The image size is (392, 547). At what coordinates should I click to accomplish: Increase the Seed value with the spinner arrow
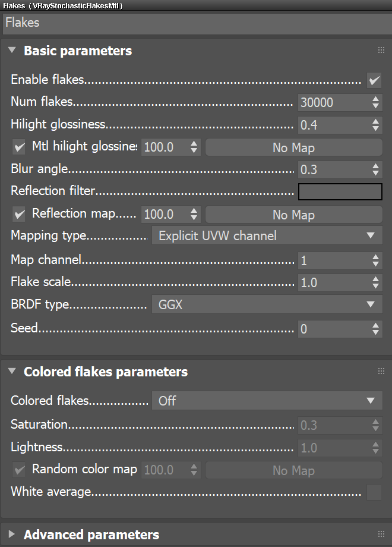[x=376, y=326]
